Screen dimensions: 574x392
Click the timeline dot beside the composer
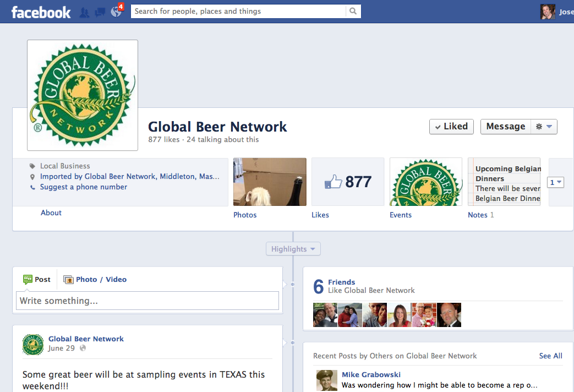[292, 284]
